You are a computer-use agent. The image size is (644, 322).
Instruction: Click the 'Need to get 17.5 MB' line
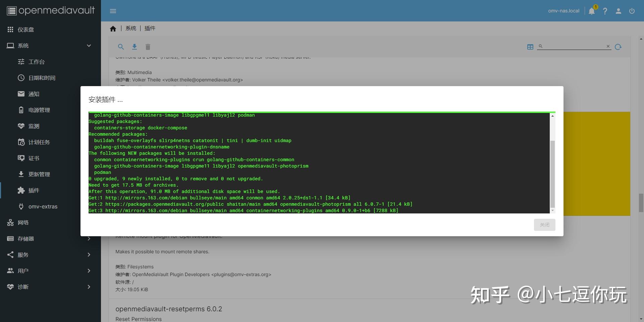(x=133, y=185)
